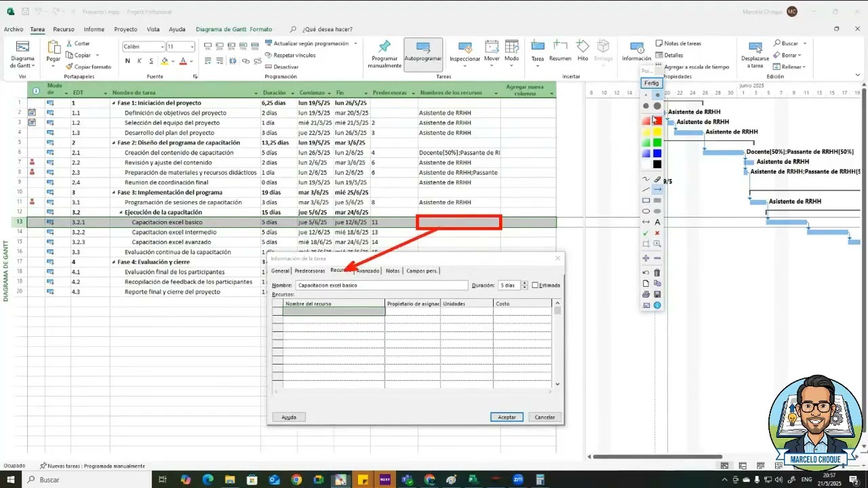This screenshot has width=868, height=488.
Task: Select the text A tool in palette
Action: [657, 222]
